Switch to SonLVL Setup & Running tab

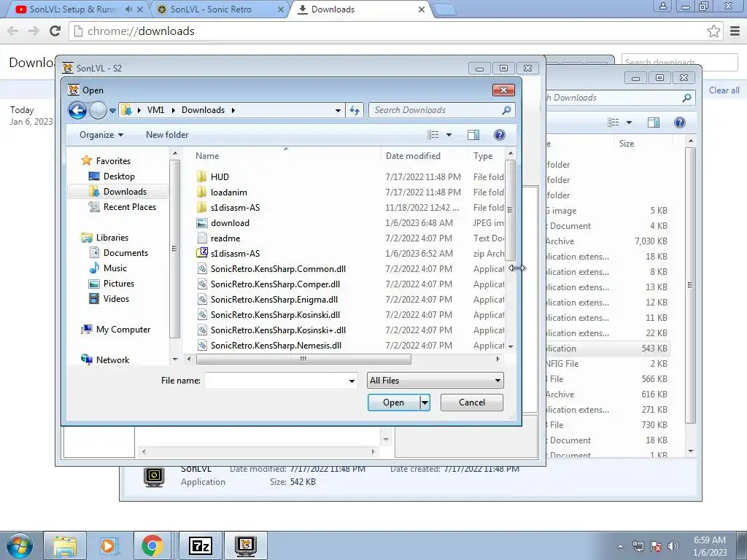[x=74, y=9]
